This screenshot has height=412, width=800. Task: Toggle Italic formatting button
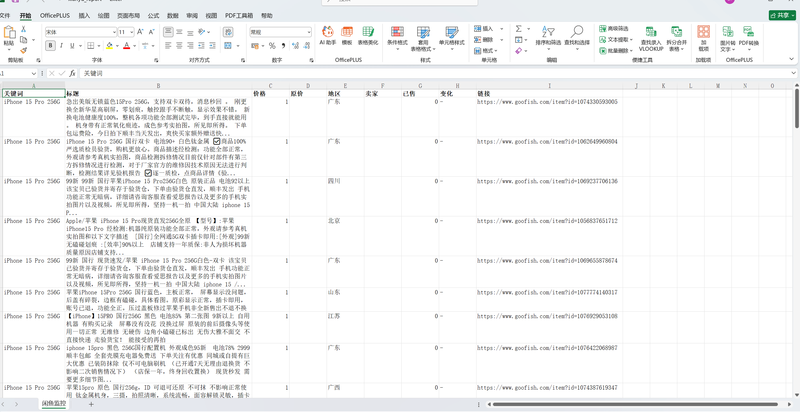click(61, 45)
